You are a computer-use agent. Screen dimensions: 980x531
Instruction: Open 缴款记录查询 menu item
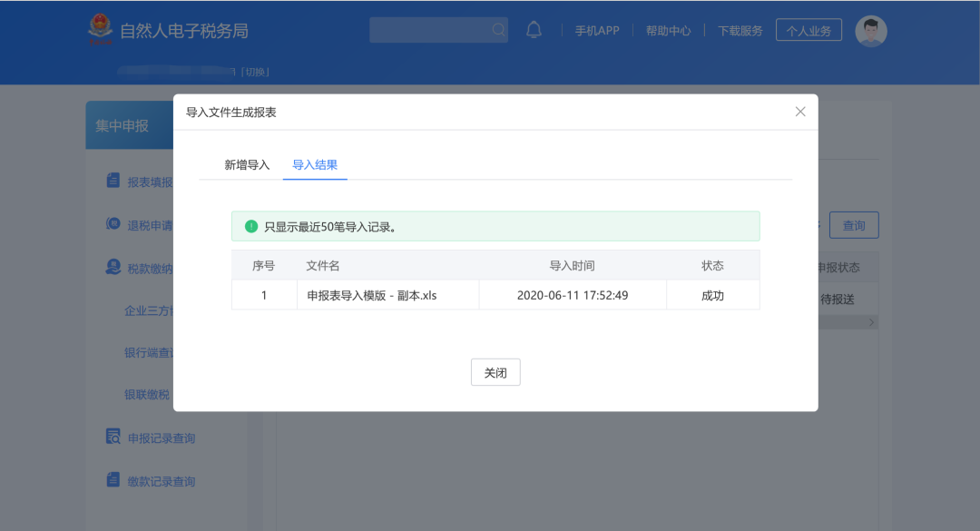point(162,482)
